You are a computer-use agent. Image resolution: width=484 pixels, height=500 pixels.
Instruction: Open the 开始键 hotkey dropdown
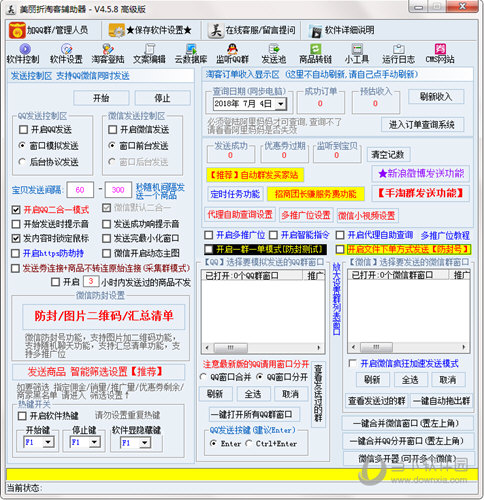coord(48,442)
